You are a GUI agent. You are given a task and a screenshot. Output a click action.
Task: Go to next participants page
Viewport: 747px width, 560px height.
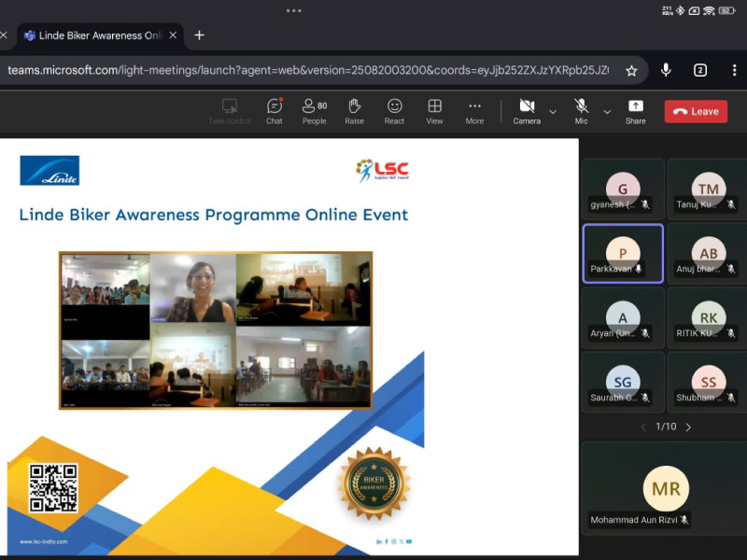(x=688, y=427)
